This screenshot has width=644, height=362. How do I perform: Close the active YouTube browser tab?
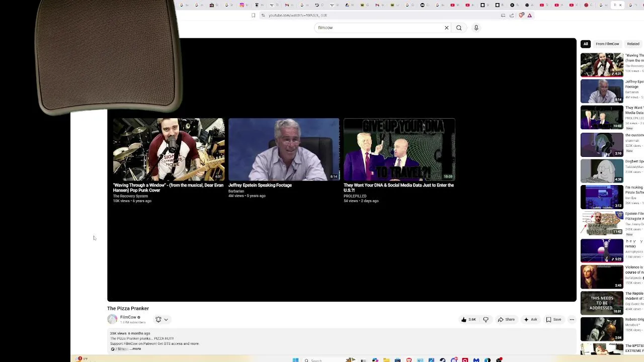620,5
